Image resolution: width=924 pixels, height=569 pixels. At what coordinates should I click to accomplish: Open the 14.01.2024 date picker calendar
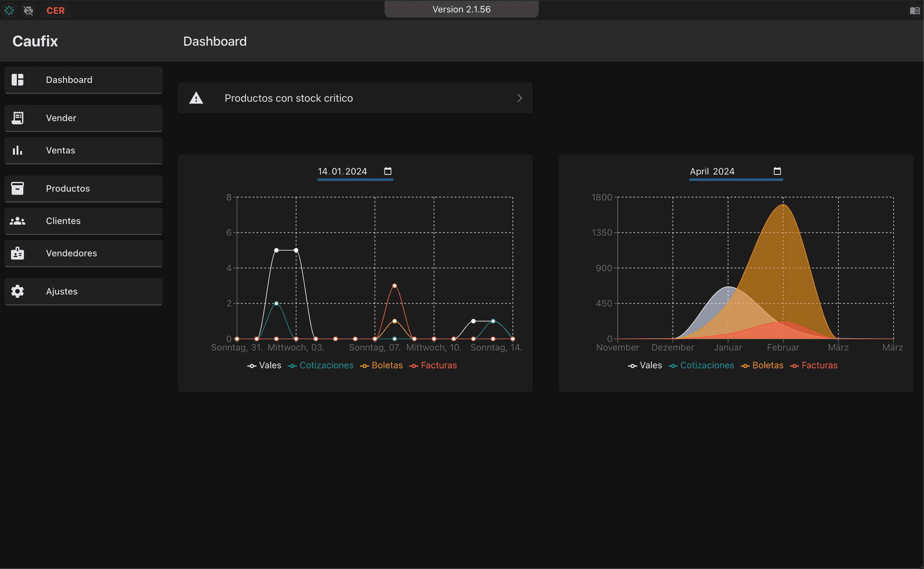pyautogui.click(x=388, y=171)
